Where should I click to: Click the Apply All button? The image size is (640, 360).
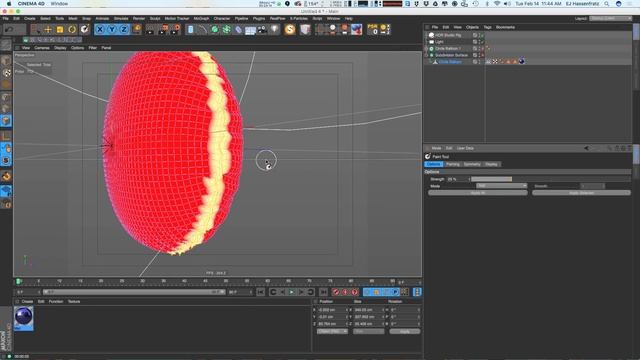pyautogui.click(x=478, y=193)
